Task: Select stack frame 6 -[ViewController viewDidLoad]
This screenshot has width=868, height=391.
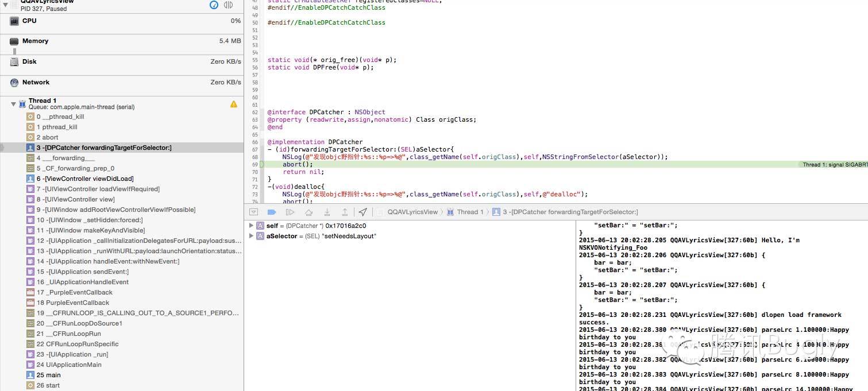Action: (x=84, y=179)
